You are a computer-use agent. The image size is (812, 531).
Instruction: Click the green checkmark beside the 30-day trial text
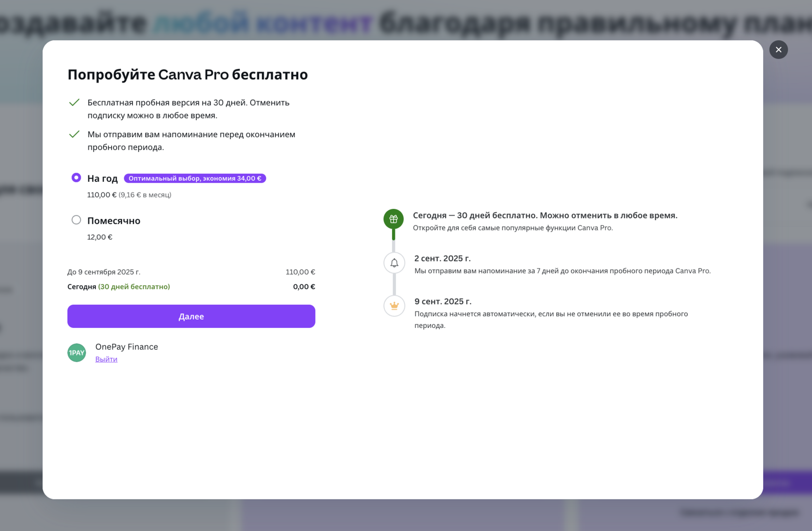tap(74, 103)
